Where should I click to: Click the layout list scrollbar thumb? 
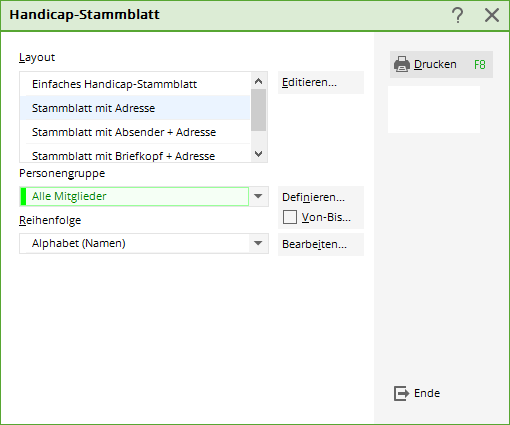259,110
